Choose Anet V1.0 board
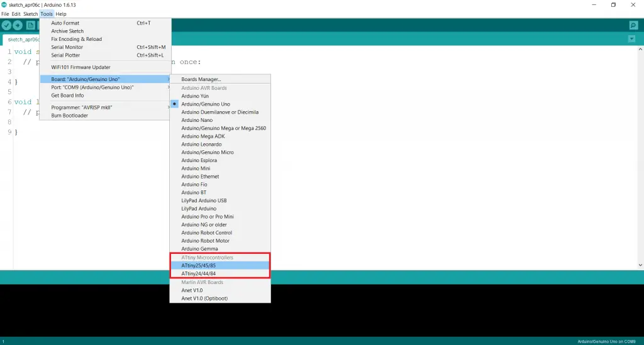 [220, 290]
